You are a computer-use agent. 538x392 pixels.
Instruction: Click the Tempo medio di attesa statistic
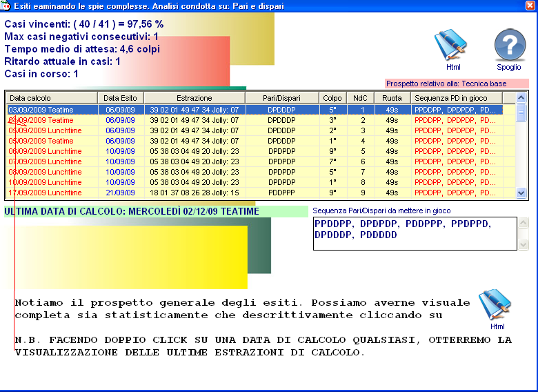point(82,49)
